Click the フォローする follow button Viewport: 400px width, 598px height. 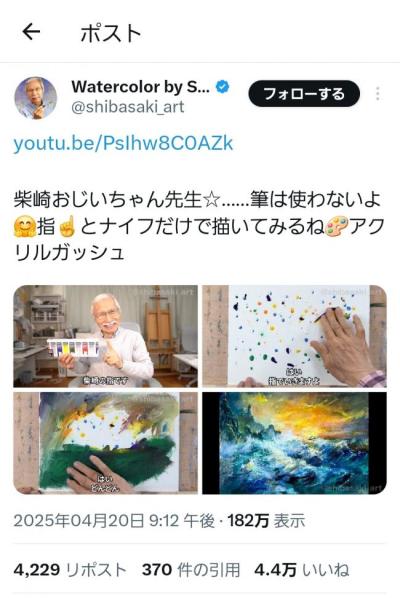tap(304, 94)
